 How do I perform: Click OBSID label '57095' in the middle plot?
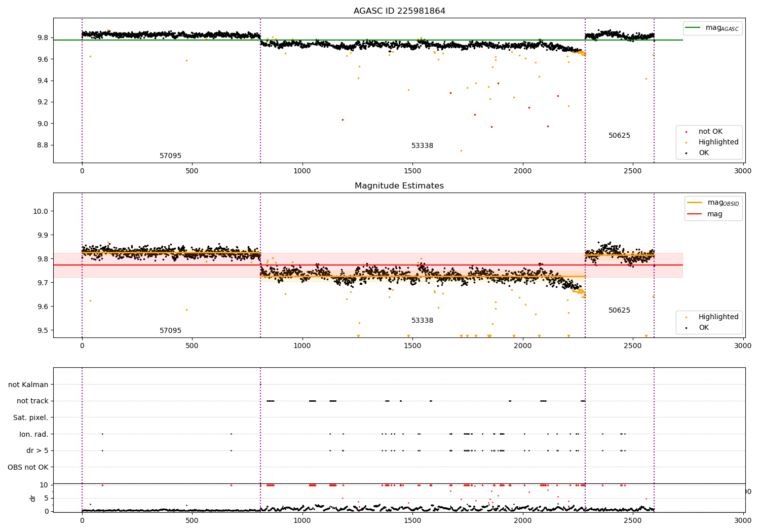tap(170, 331)
